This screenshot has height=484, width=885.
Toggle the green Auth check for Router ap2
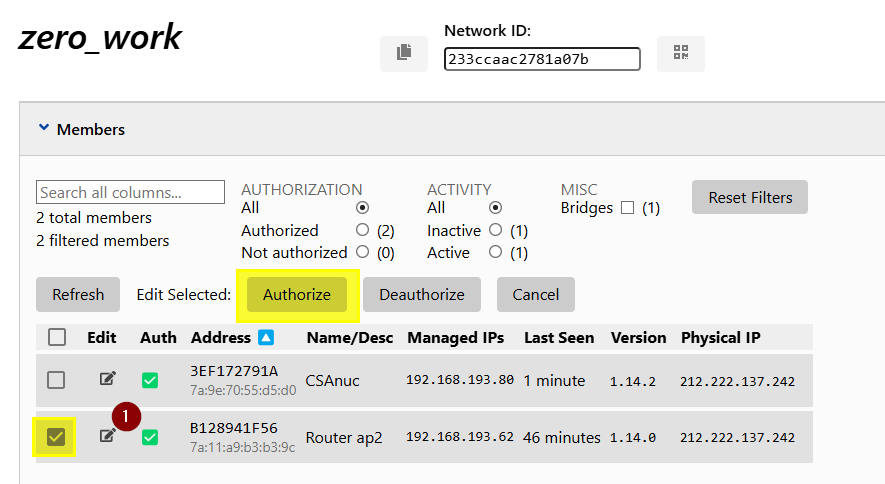(150, 437)
